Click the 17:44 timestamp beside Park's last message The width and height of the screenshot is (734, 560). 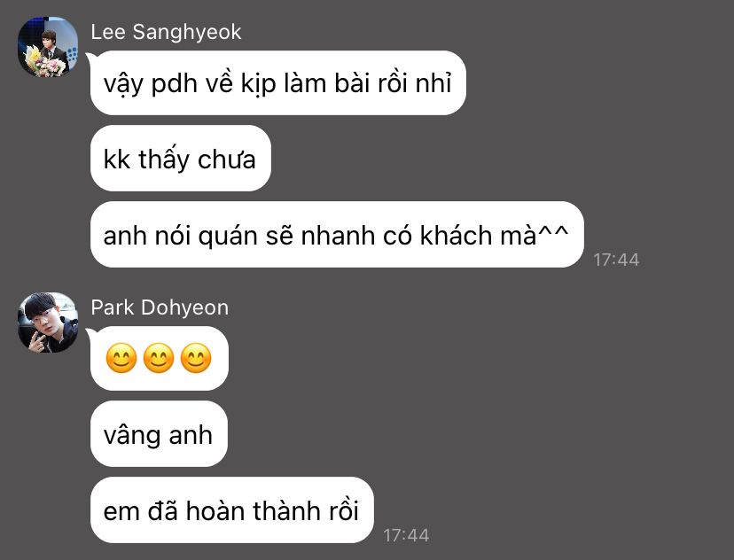(x=406, y=535)
